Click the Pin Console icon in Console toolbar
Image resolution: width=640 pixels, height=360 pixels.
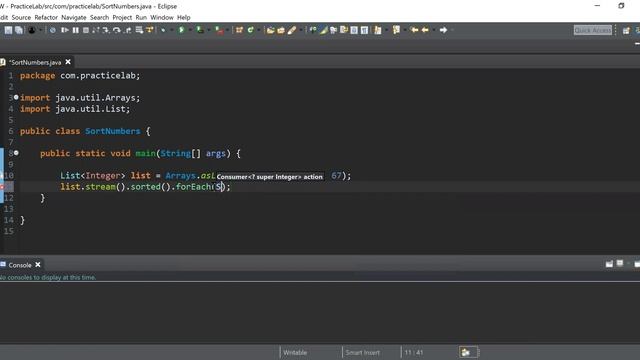(609, 264)
